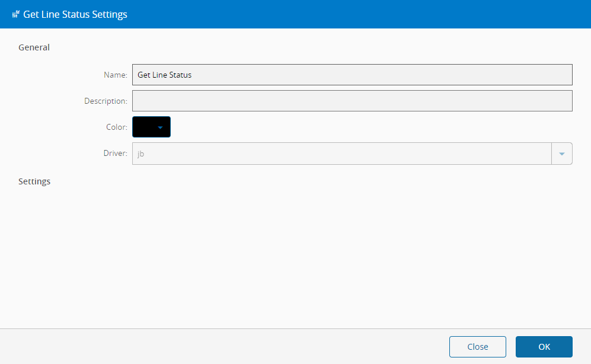Click the black Color swatch
This screenshot has height=364, width=591.
(145, 127)
